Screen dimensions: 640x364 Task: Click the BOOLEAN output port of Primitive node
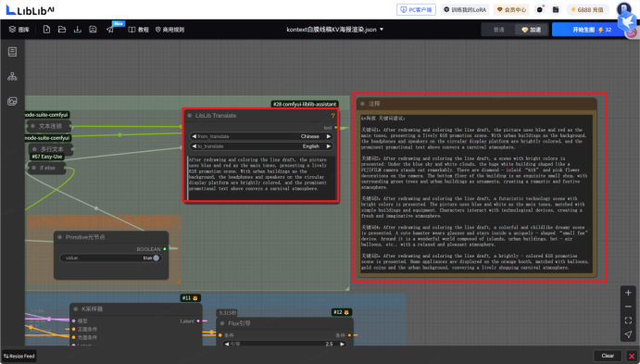pos(165,249)
